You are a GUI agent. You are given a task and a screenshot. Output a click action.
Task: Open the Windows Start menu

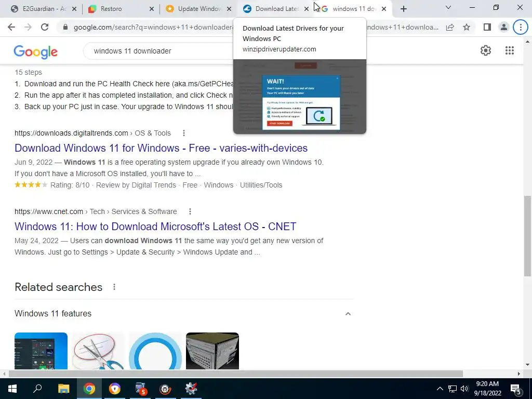click(12, 389)
